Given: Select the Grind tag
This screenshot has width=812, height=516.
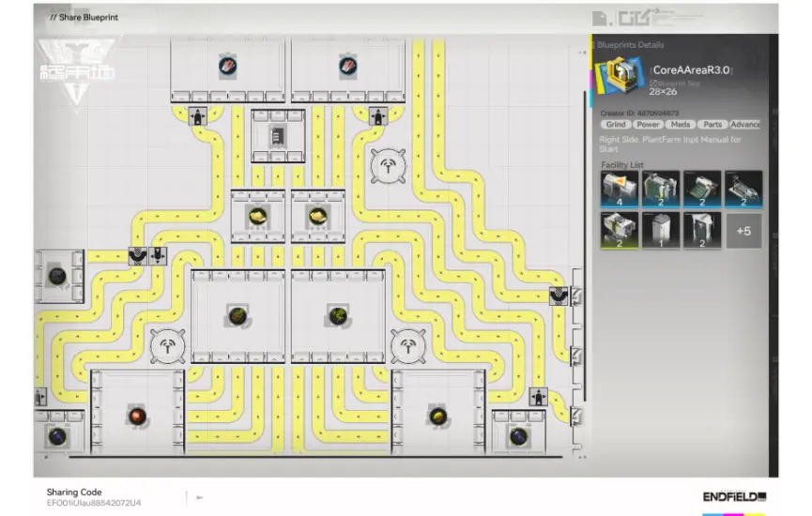Looking at the screenshot, I should click(x=616, y=124).
